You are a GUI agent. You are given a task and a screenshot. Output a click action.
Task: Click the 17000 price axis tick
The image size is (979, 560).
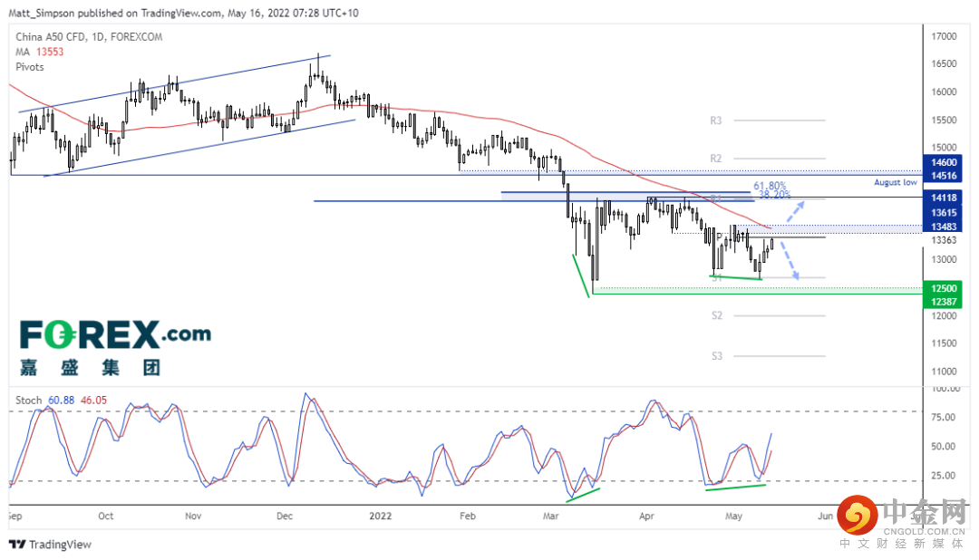[944, 36]
